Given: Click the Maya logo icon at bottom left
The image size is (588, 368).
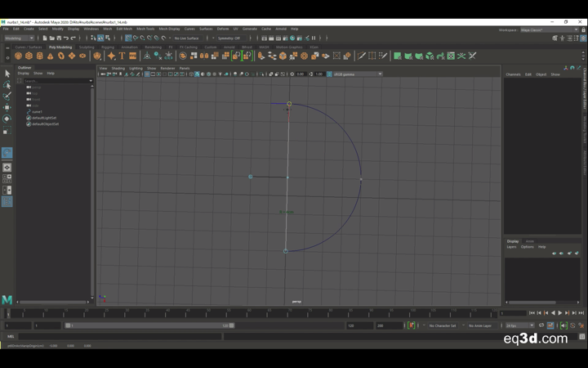Looking at the screenshot, I should 7,300.
